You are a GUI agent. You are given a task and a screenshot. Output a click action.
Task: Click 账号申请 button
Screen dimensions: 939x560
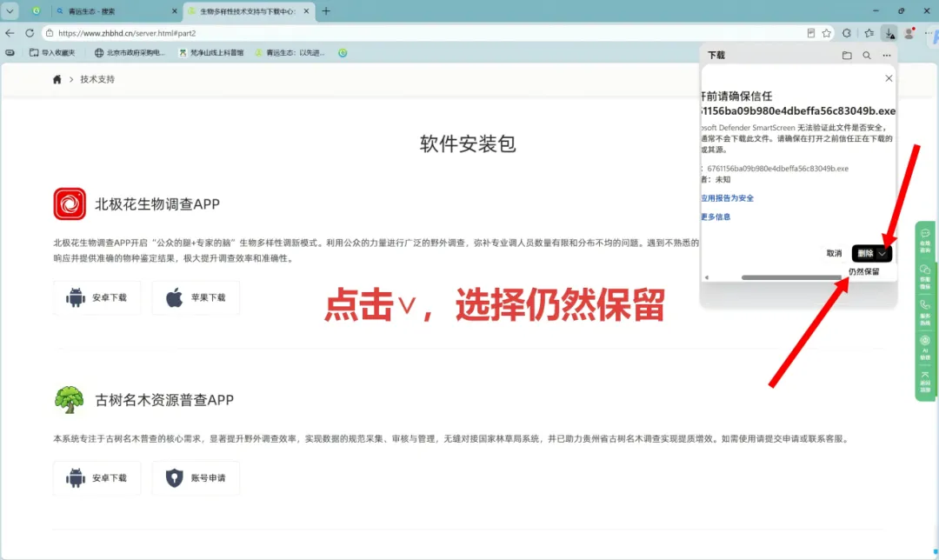click(x=196, y=478)
